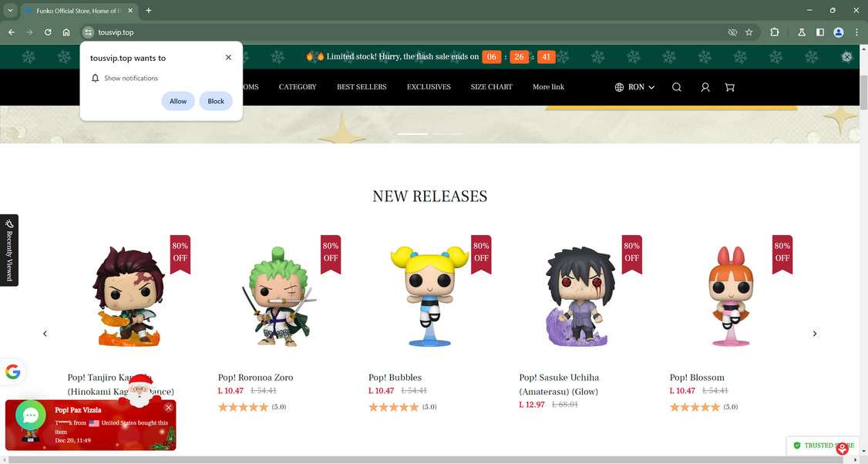Click the green chat bubble icon
868x464 pixels.
pos(30,415)
